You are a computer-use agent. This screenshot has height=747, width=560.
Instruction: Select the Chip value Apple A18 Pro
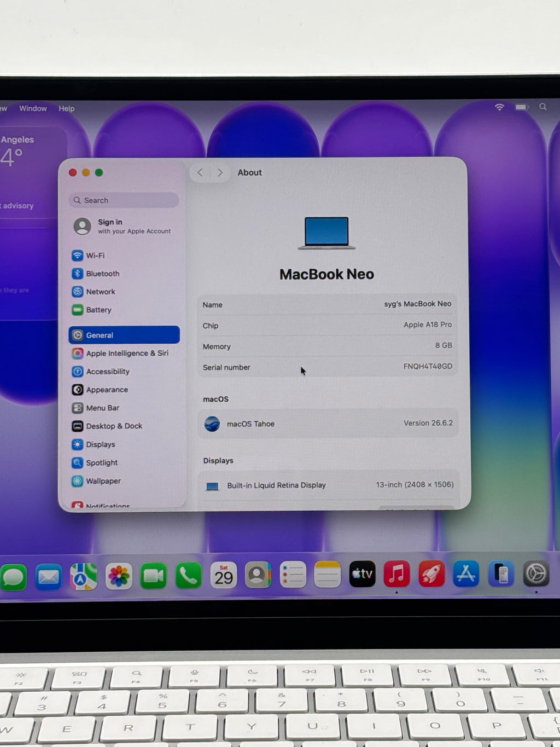click(428, 325)
